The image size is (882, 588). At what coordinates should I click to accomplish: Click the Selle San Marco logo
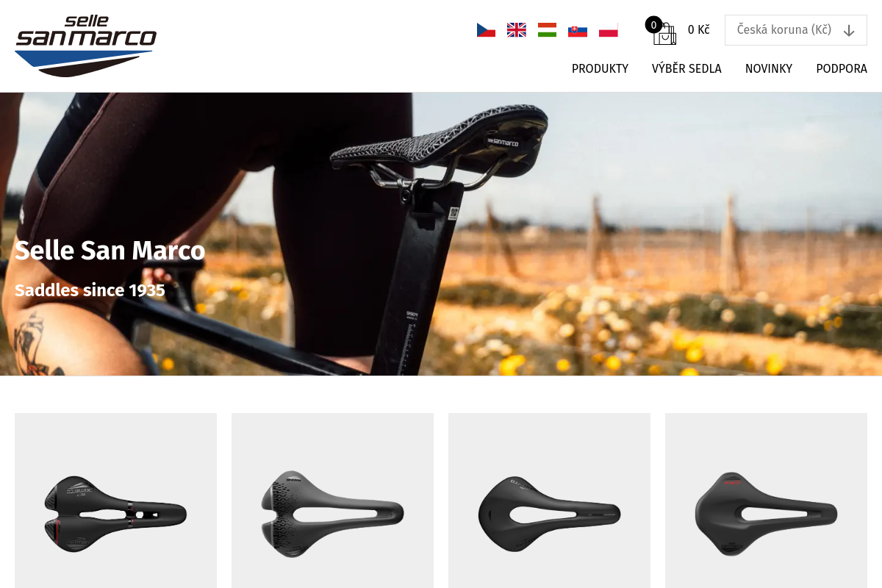pyautogui.click(x=86, y=46)
